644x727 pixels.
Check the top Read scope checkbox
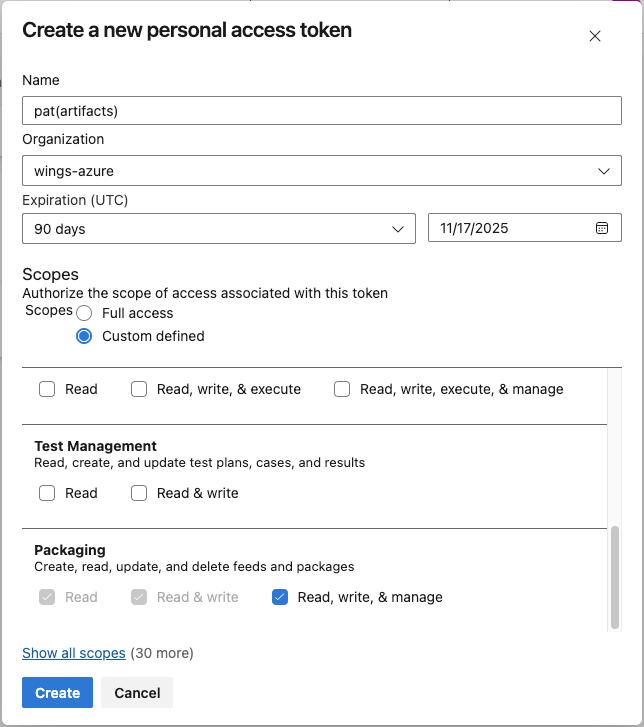click(x=47, y=389)
